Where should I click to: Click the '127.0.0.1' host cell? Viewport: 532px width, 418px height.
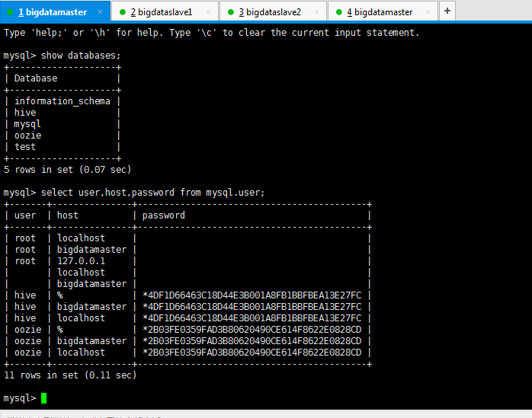pyautogui.click(x=81, y=261)
